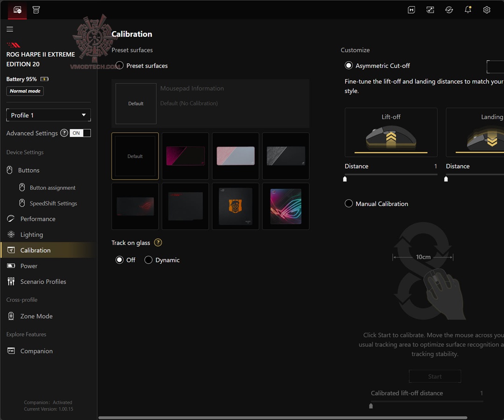Screen dimensions: 504x420
Task: Show help for Track on glass
Action: click(x=158, y=243)
